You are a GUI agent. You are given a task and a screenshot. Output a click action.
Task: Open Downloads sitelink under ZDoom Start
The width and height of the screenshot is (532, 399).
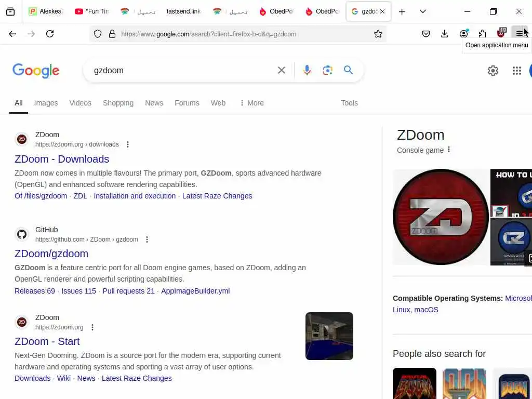pos(33,378)
